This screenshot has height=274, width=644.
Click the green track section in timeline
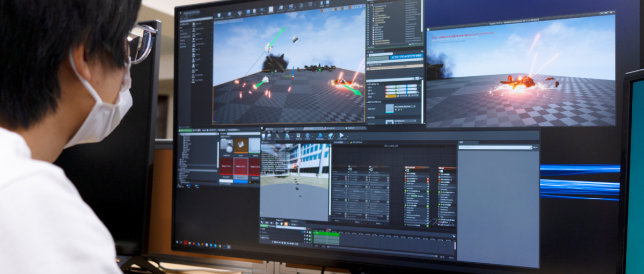tap(326, 234)
